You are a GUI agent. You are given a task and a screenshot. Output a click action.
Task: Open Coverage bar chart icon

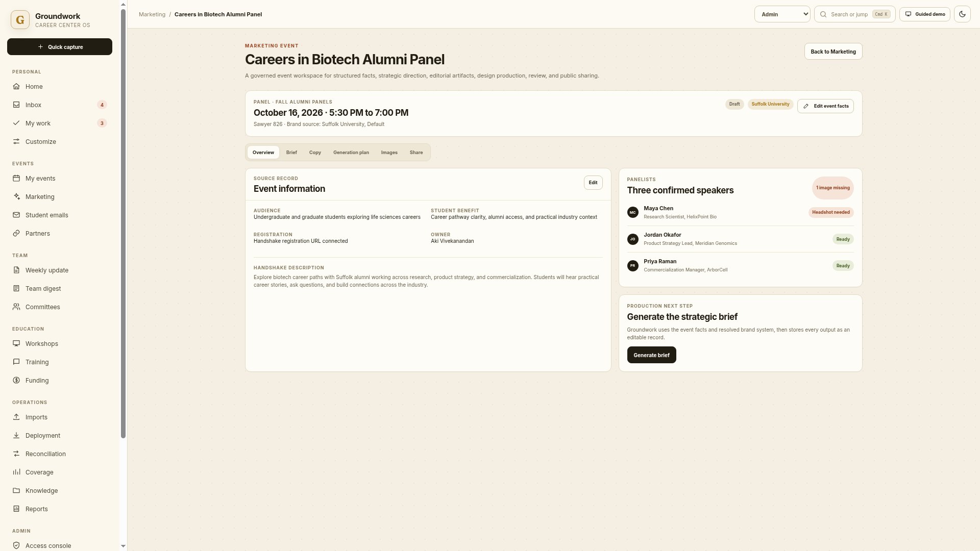coord(16,472)
